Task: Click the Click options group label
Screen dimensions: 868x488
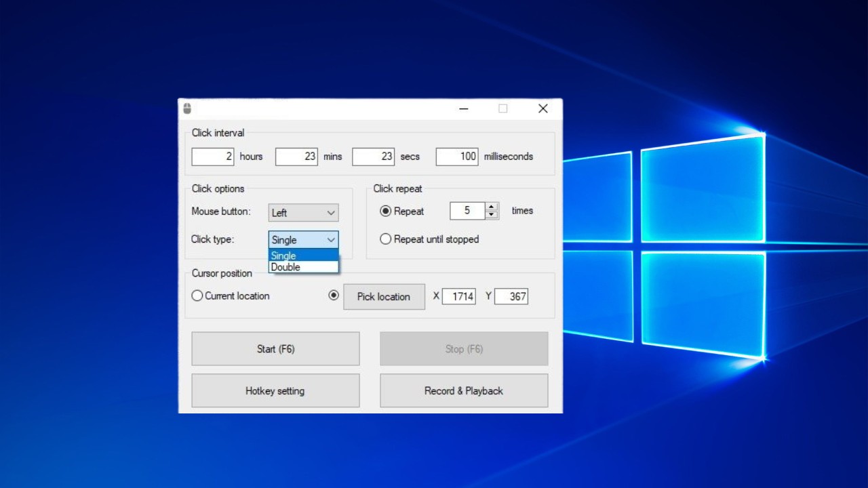Action: [218, 188]
